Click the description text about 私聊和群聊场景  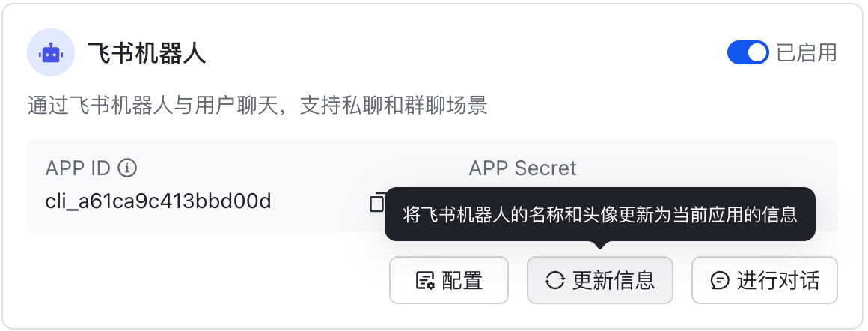click(x=257, y=106)
